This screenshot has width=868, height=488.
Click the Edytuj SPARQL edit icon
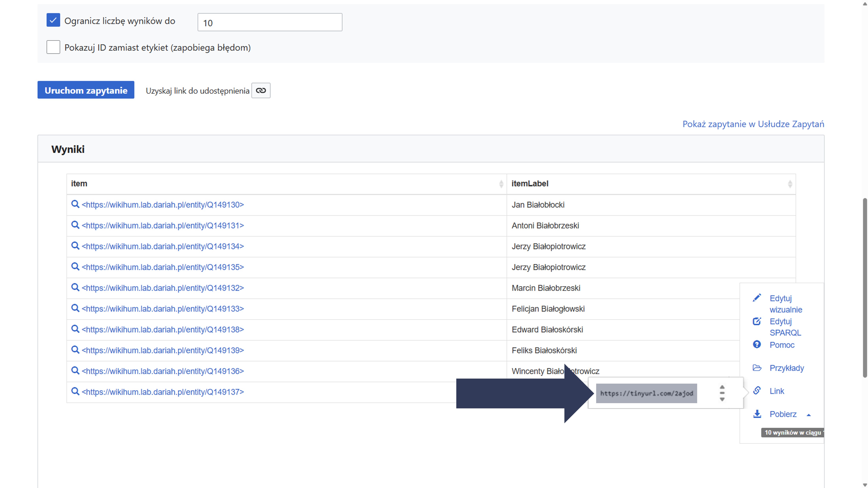[x=757, y=321]
